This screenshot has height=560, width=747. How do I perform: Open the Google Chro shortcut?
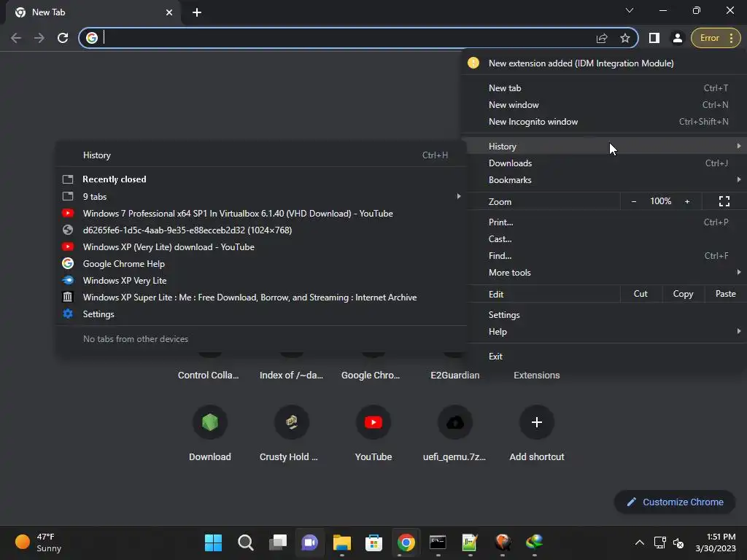pyautogui.click(x=370, y=376)
